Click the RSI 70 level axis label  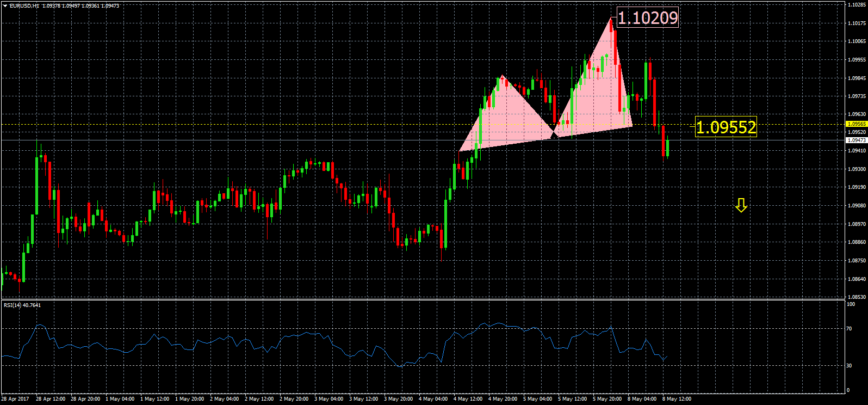click(849, 329)
